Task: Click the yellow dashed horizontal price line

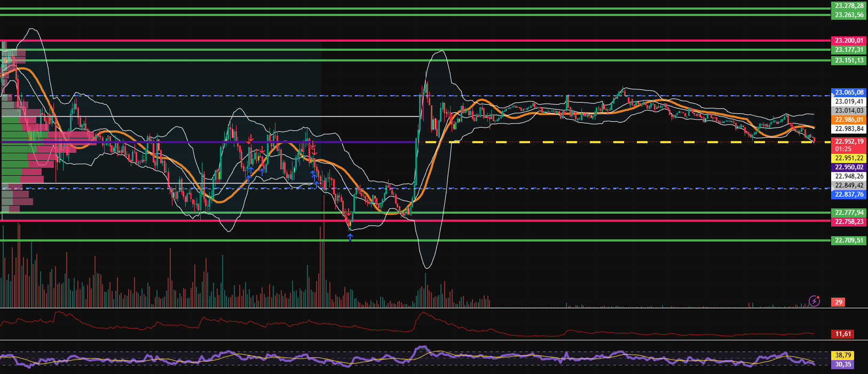Action: [587, 142]
